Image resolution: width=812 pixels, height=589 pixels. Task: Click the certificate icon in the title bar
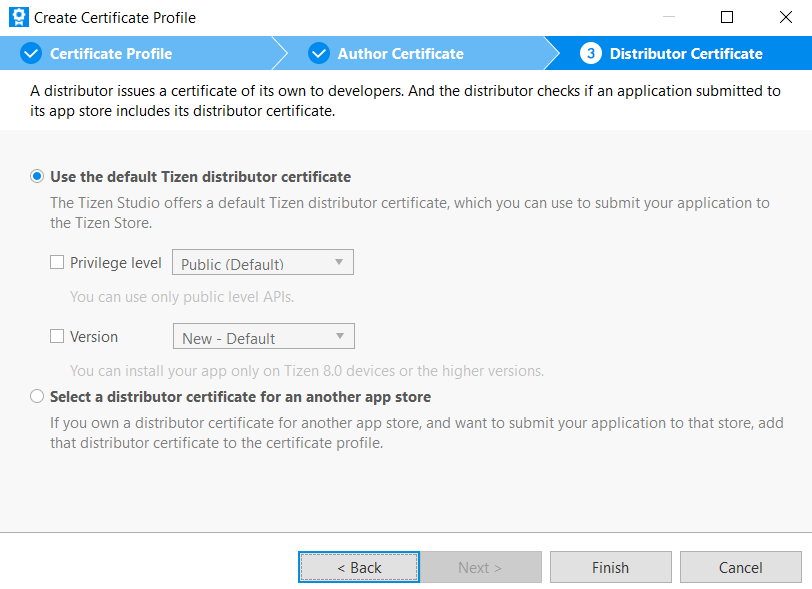coord(14,17)
